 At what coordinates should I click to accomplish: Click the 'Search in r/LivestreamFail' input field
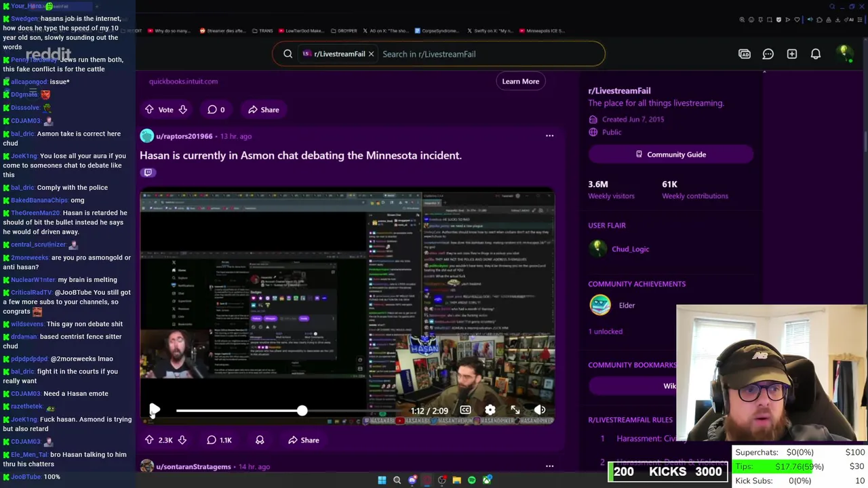pyautogui.click(x=488, y=54)
